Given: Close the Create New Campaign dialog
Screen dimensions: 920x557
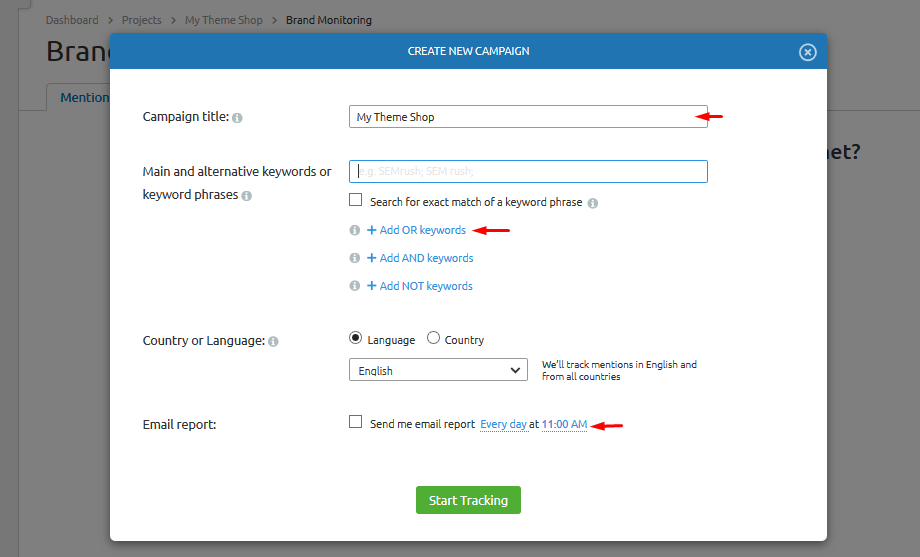Looking at the screenshot, I should coord(807,52).
